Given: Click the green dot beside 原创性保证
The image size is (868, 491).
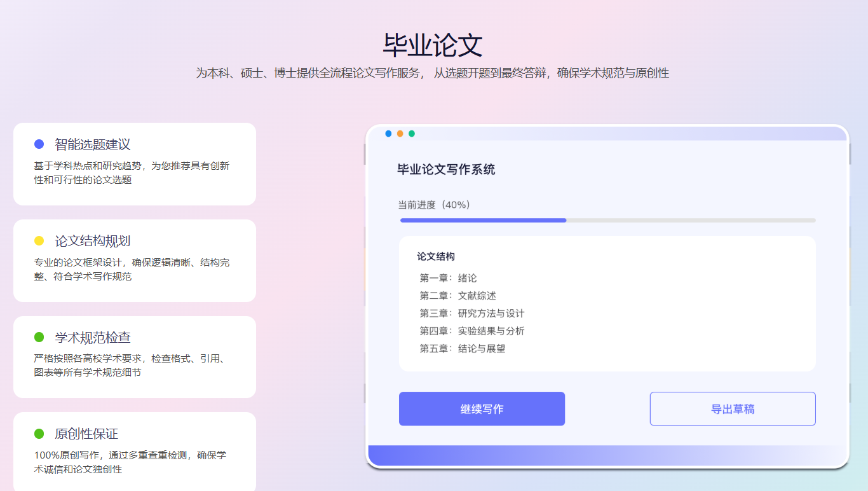Looking at the screenshot, I should coord(39,434).
